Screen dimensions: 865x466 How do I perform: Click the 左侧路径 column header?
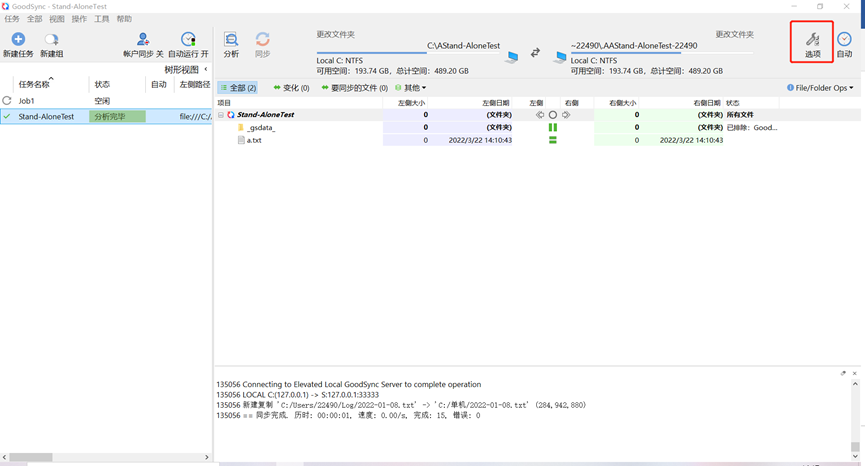click(x=195, y=84)
